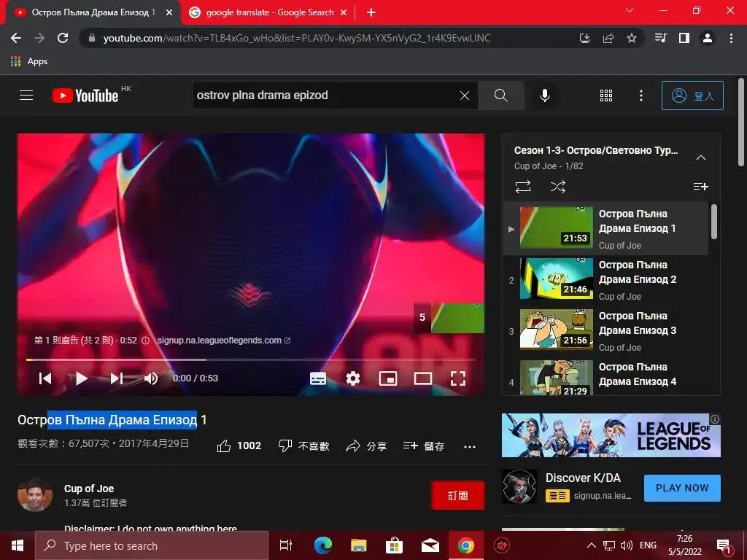Share the video 分享

click(366, 446)
